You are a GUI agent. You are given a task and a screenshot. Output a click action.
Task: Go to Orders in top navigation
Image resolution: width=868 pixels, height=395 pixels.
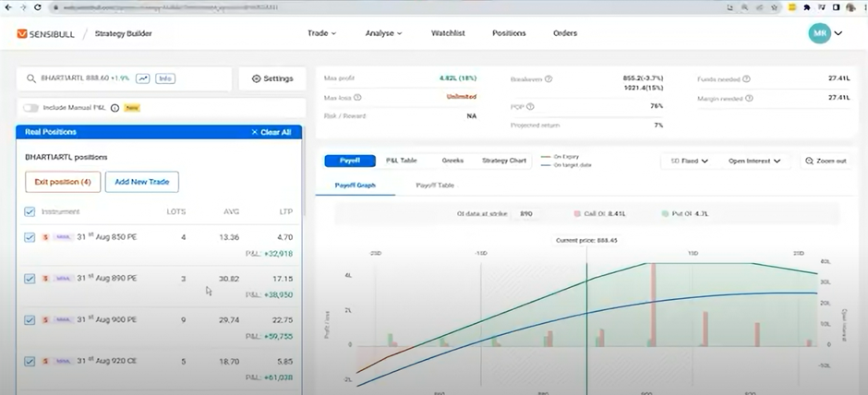click(564, 33)
